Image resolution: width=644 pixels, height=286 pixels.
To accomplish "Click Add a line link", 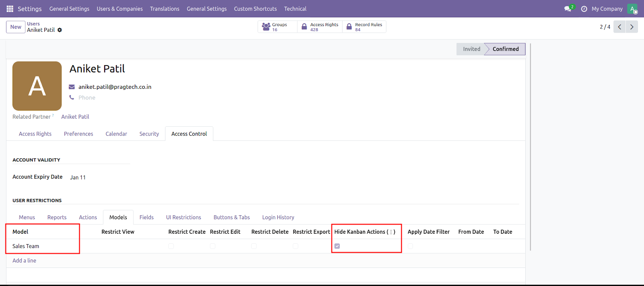I will [x=24, y=261].
